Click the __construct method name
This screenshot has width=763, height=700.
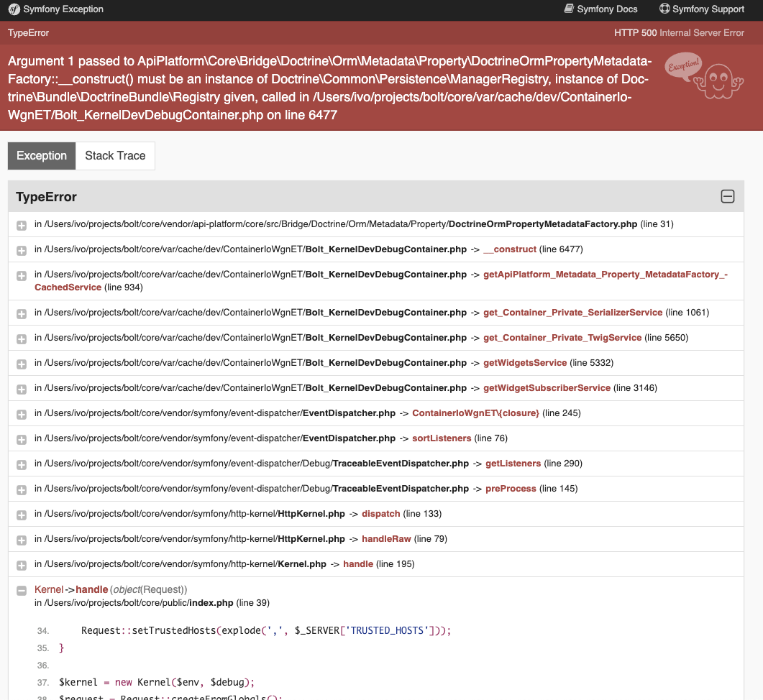(x=510, y=249)
